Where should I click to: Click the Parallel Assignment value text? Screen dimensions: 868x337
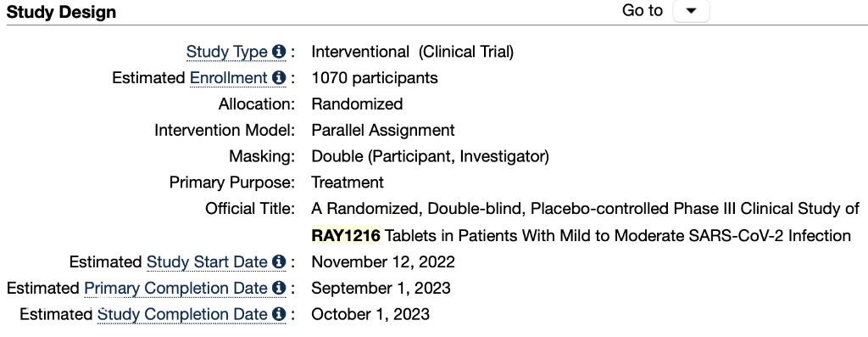coord(383,130)
